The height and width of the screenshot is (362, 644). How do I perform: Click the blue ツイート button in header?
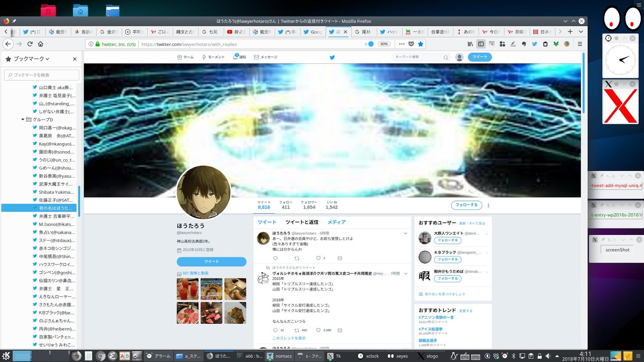(x=480, y=57)
